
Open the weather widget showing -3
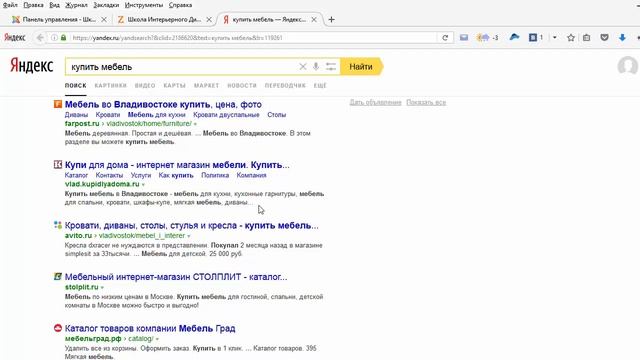487,38
